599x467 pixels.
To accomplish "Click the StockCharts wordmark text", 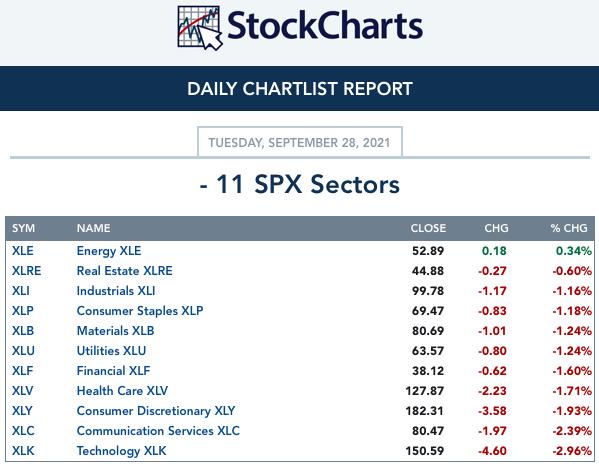I will pyautogui.click(x=325, y=26).
